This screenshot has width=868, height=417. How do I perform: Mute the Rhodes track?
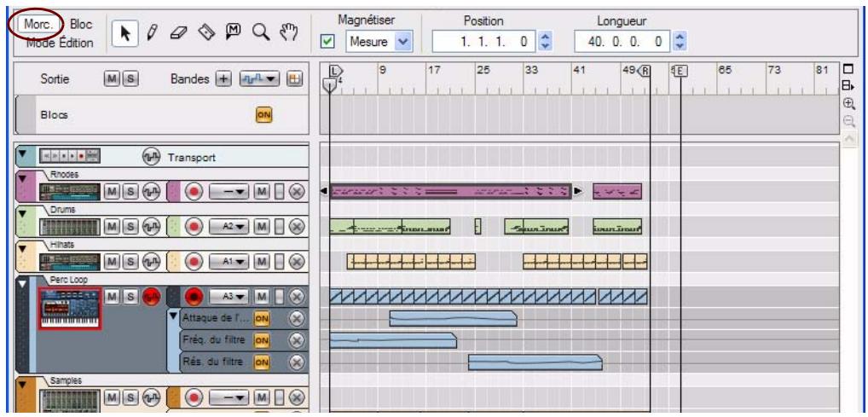pos(111,192)
